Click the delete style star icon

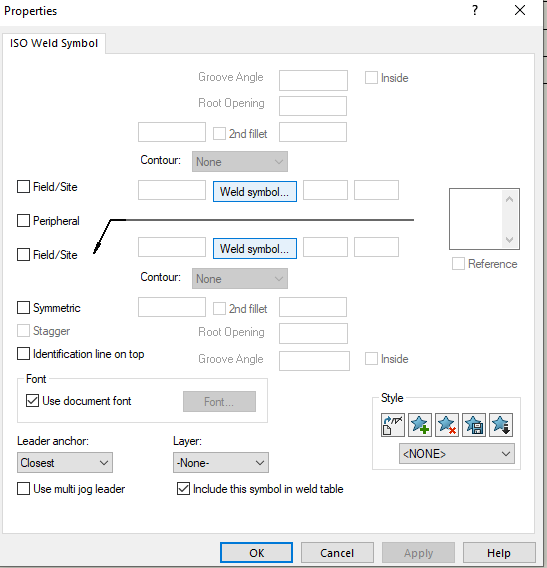click(447, 425)
